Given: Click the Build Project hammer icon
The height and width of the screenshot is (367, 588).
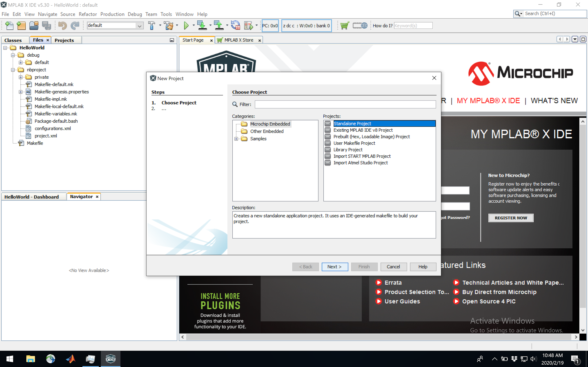Looking at the screenshot, I should pos(152,25).
